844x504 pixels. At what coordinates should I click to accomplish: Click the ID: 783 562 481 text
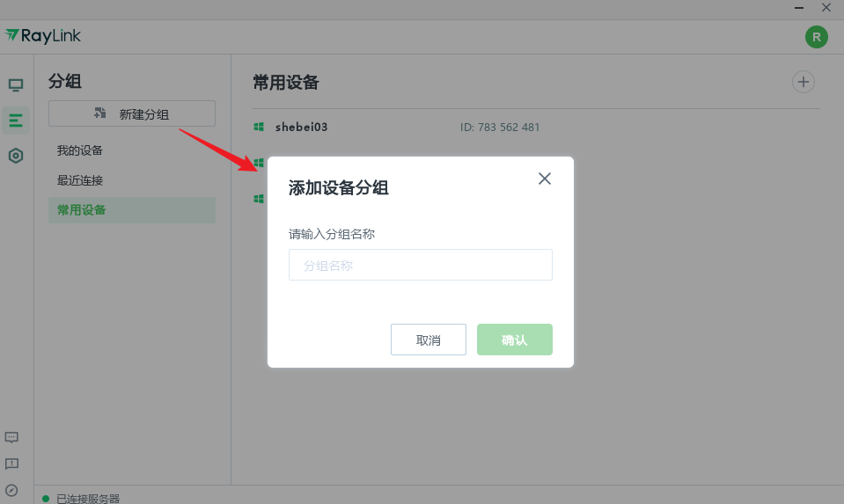click(x=500, y=128)
